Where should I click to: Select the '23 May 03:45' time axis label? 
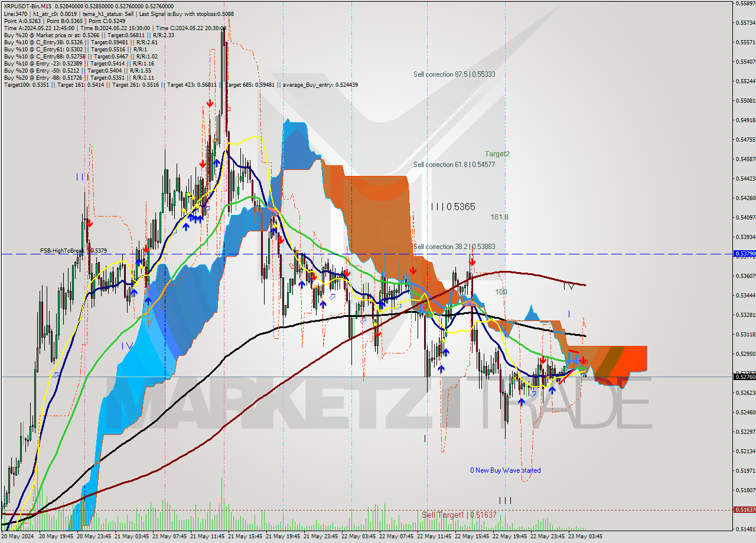pyautogui.click(x=586, y=537)
